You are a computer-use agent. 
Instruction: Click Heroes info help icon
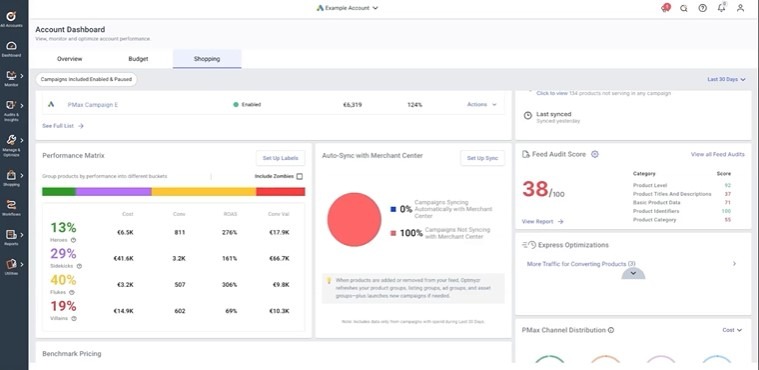[74, 240]
